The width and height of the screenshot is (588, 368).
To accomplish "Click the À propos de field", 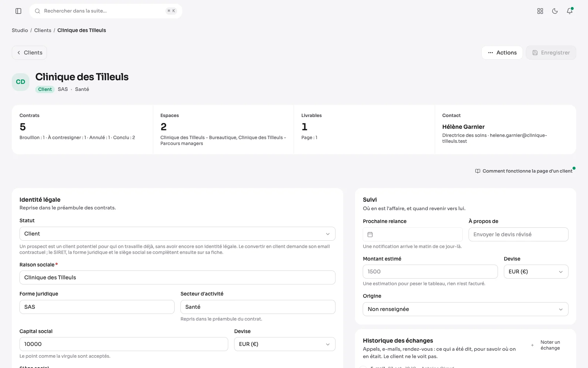I will [519, 234].
